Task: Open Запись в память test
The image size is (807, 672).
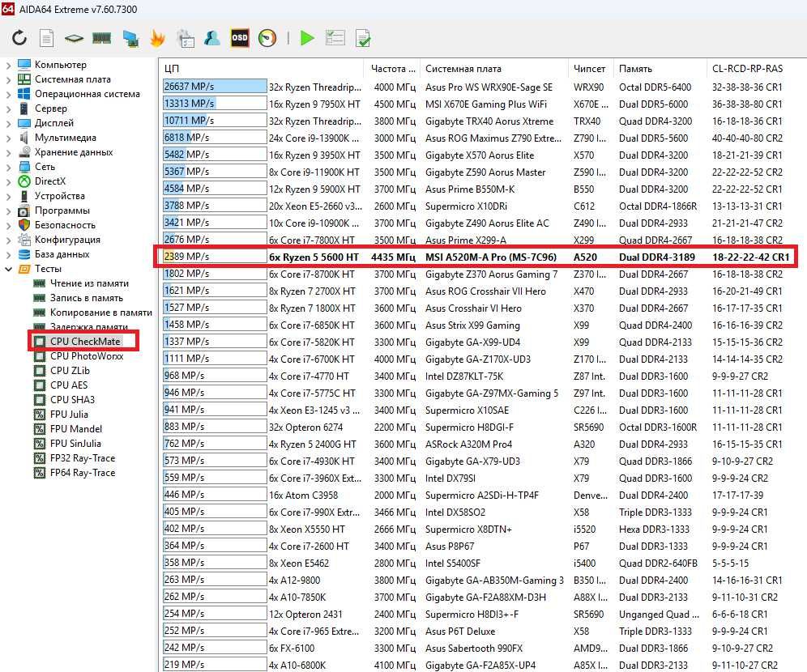Action: coord(87,298)
